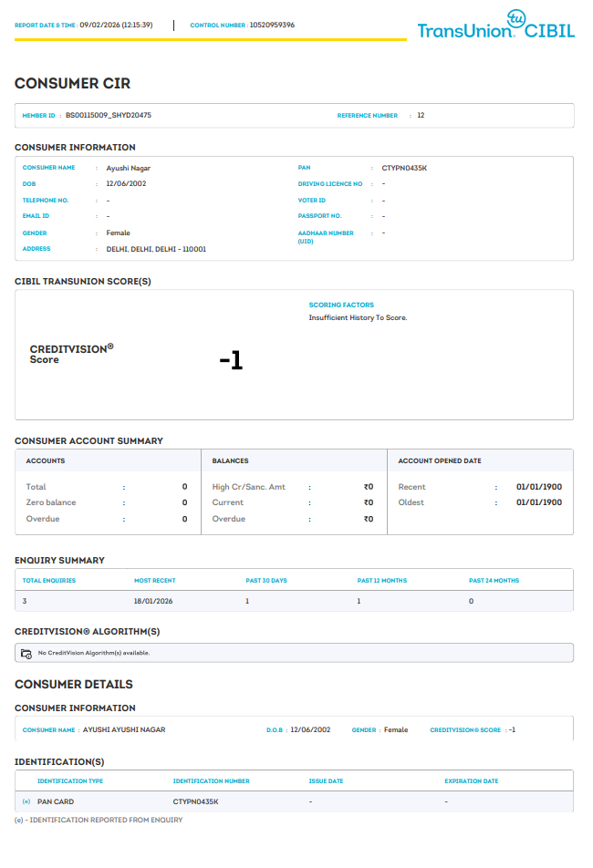593x868 pixels.
Task: Click the ACCOUNTS column header
Action: [x=46, y=460]
